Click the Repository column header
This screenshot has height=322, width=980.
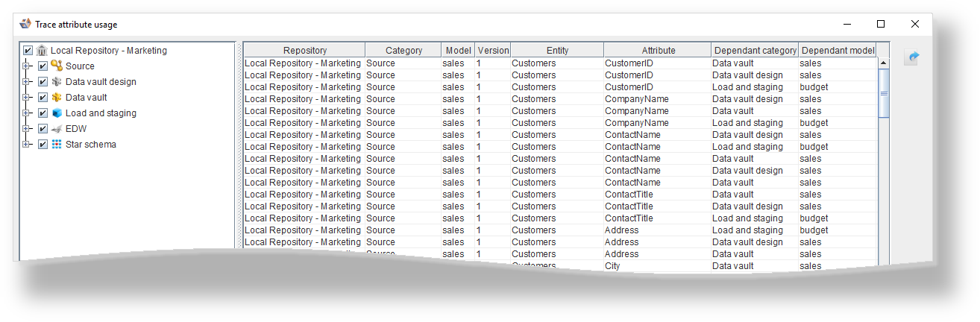coord(304,51)
